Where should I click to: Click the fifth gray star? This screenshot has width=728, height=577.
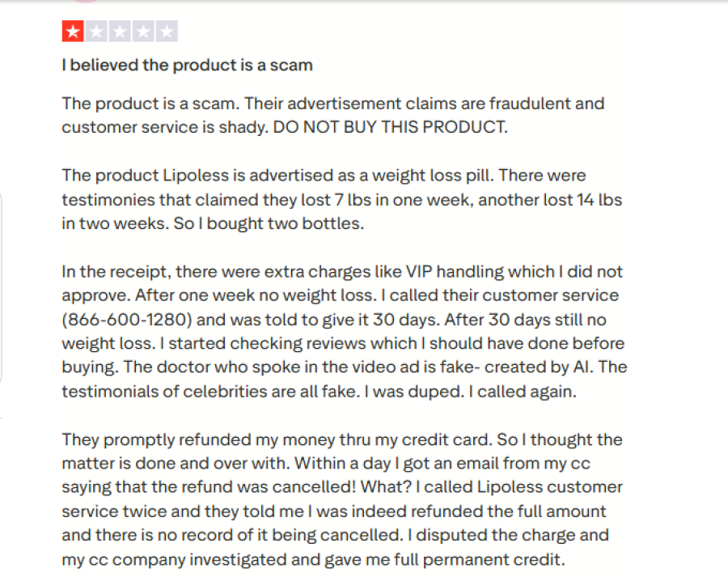pos(167,32)
